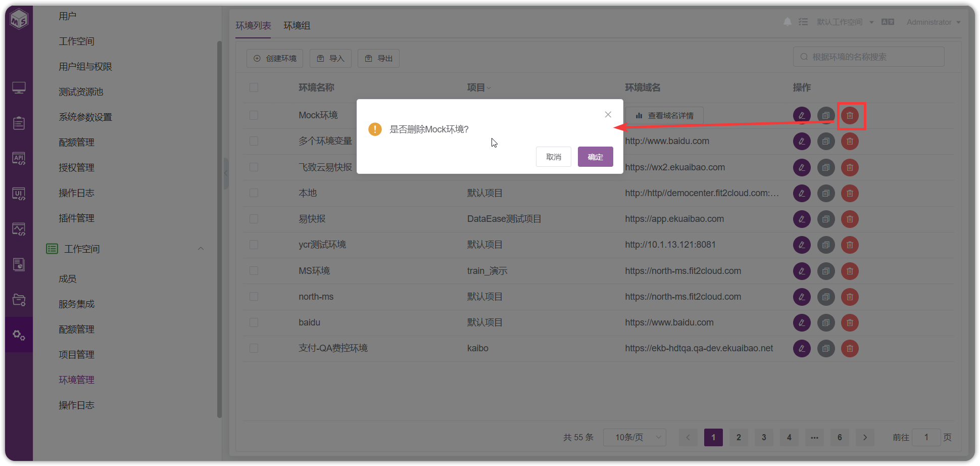Expand the Administrator user menu
The height and width of the screenshot is (466, 980).
pyautogui.click(x=934, y=22)
